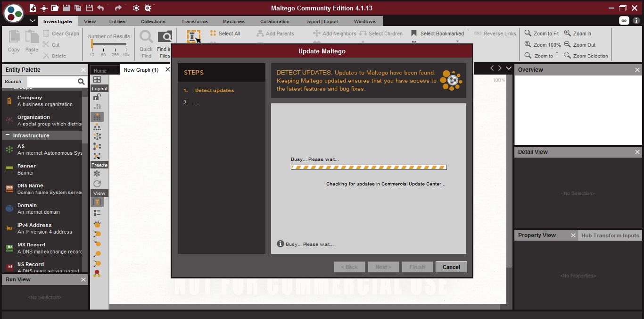Screen dimensions: 644x319
Task: Click Zoom Selection tool
Action: (586, 56)
